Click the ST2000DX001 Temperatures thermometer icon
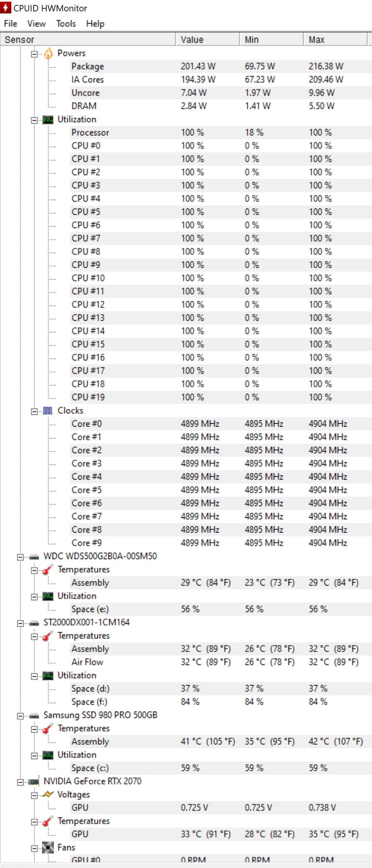Screen dimensions: 372x868 (x=48, y=636)
